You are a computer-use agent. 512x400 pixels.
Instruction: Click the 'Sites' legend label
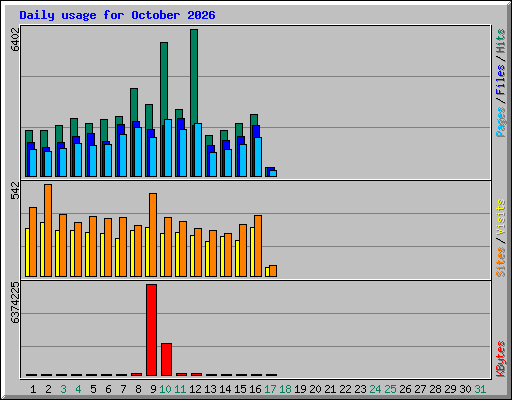[x=500, y=262]
